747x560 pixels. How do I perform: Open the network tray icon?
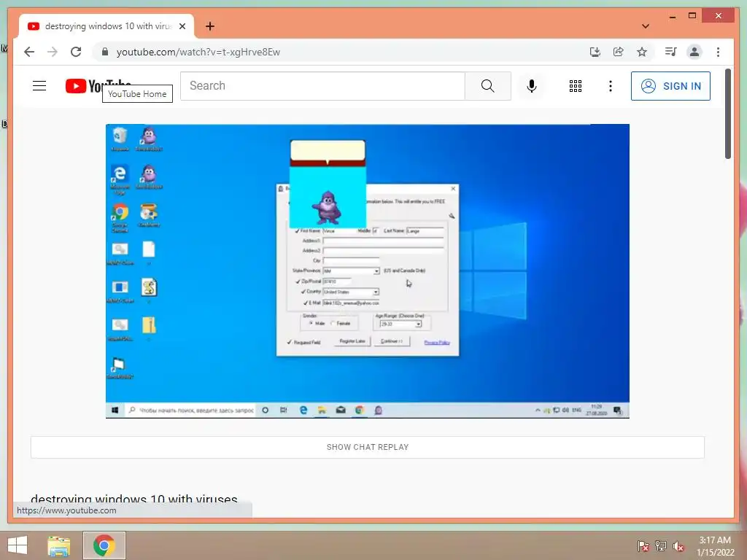click(x=661, y=545)
